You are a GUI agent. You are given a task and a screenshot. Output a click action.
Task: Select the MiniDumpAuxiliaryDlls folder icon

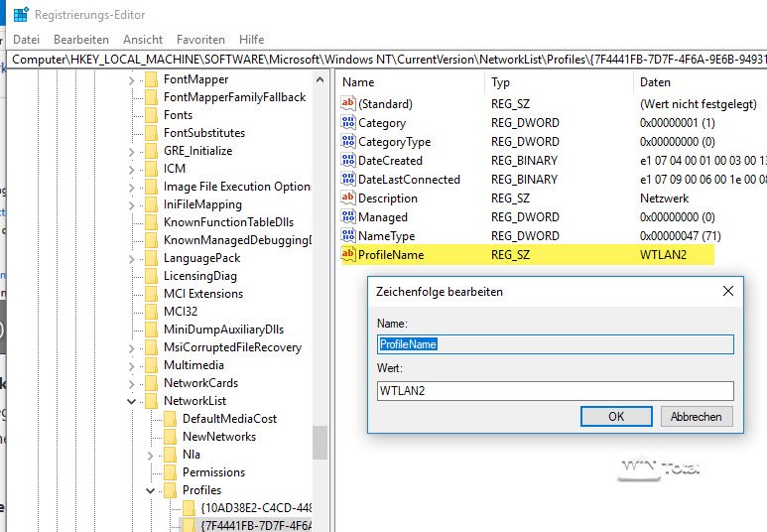(151, 330)
